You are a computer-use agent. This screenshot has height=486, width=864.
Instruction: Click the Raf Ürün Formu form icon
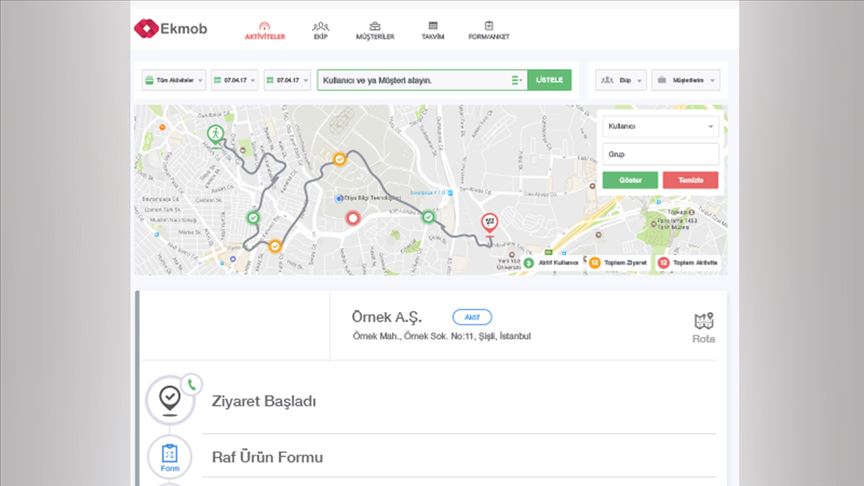[x=169, y=457]
